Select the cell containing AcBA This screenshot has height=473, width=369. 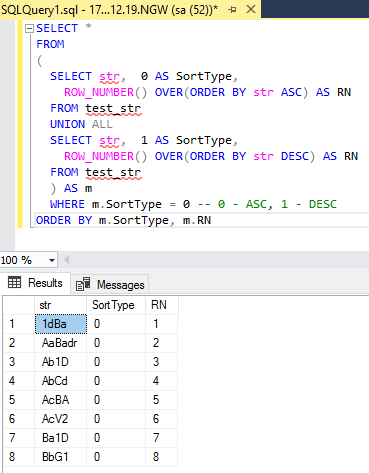tap(61, 400)
